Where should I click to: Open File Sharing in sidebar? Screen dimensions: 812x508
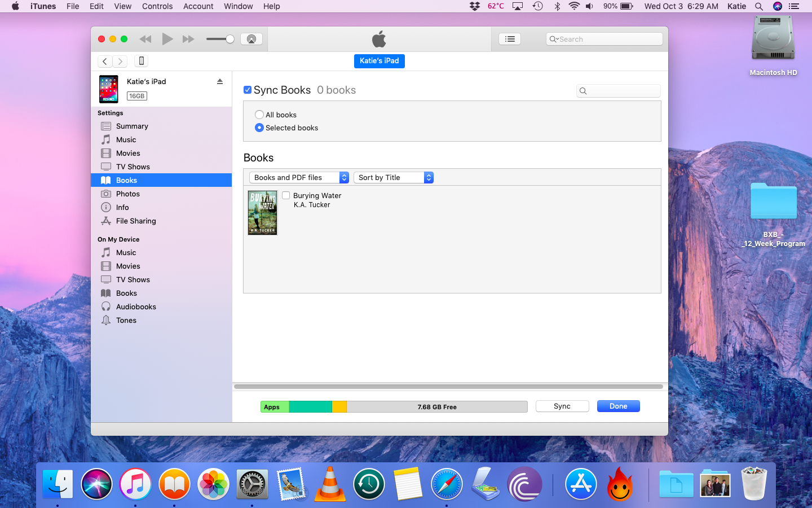point(161,221)
